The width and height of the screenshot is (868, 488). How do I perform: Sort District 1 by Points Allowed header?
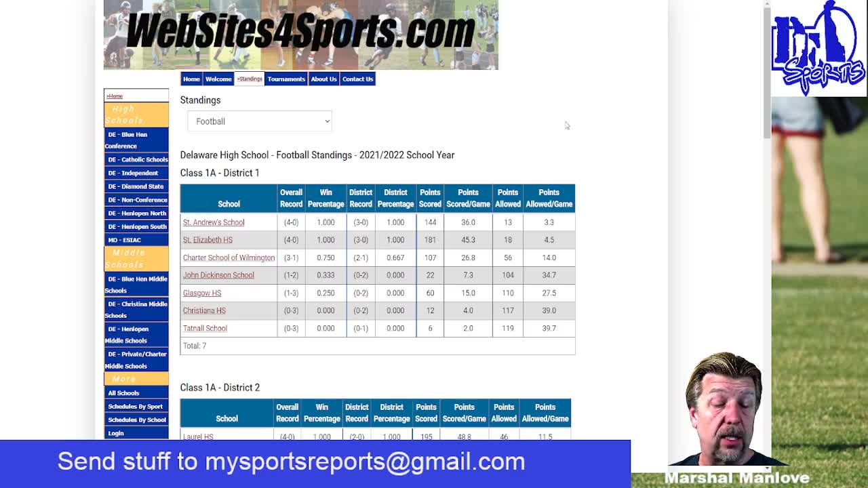tap(508, 199)
